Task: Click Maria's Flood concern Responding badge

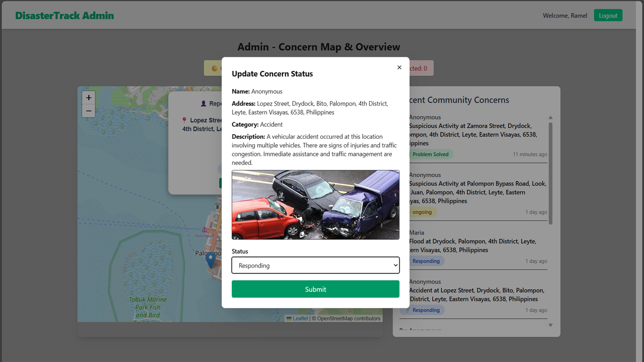Action: pos(426,261)
